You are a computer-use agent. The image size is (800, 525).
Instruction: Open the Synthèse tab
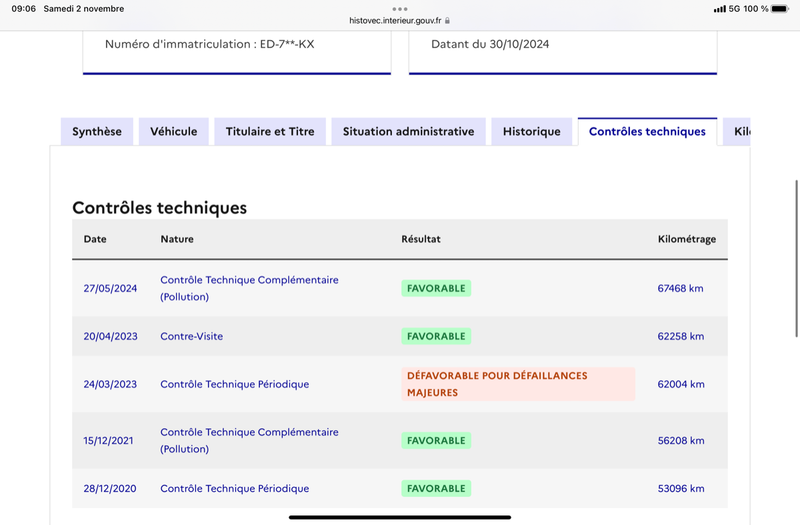tap(97, 132)
